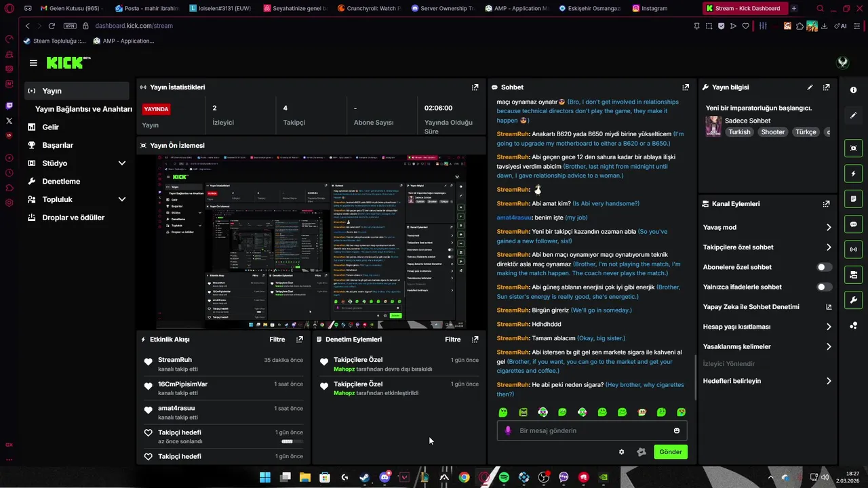
Task: Open chat settings gear icon
Action: tap(621, 452)
